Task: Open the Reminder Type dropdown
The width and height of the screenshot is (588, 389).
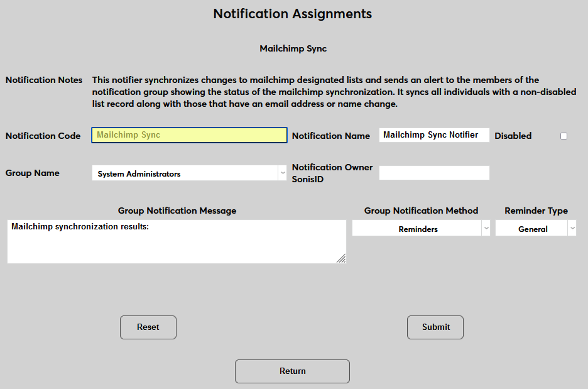Action: [535, 229]
